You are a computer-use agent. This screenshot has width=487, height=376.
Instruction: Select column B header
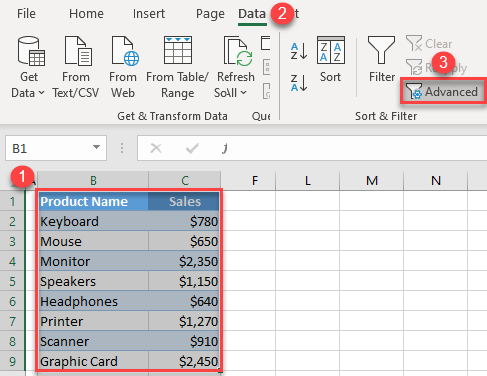[93, 180]
